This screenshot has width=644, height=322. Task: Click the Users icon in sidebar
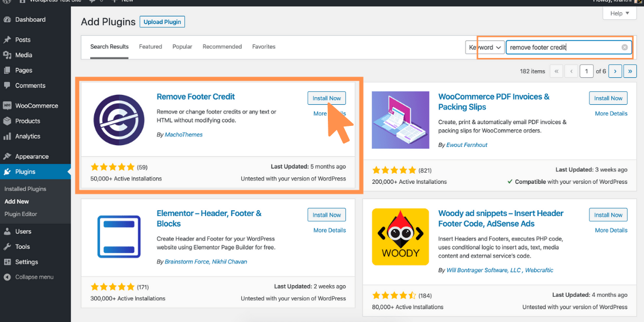point(7,232)
